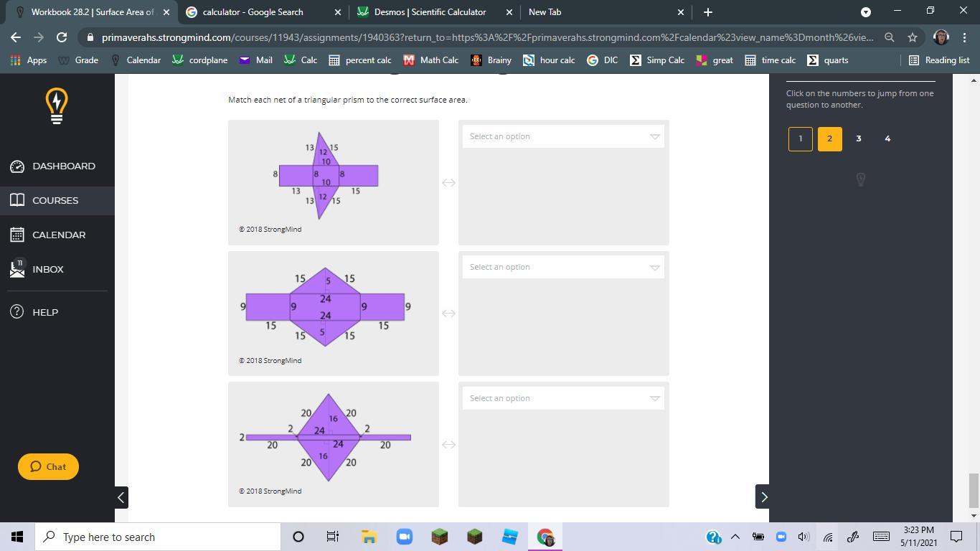
Task: Open the Windows notification center
Action: 956,537
